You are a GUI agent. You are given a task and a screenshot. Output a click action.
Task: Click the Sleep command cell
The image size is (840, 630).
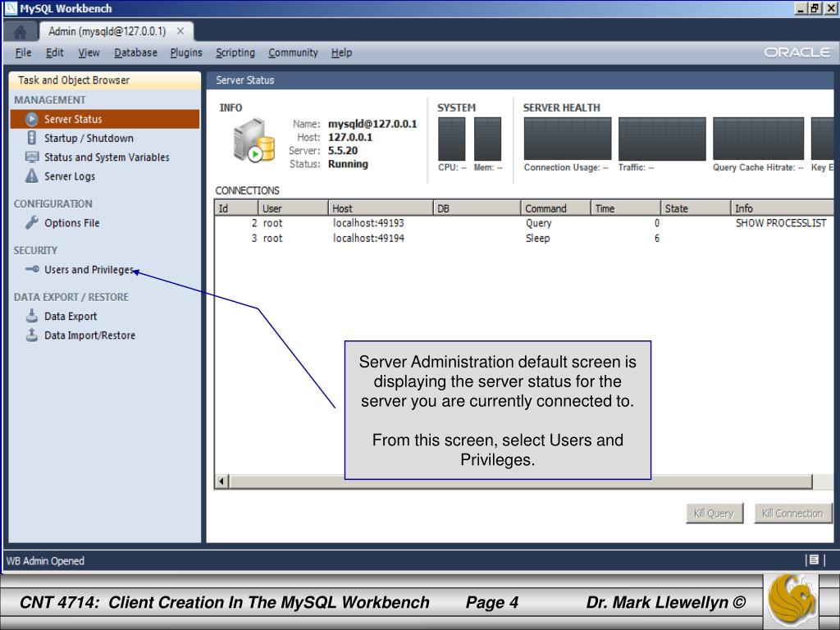(537, 238)
